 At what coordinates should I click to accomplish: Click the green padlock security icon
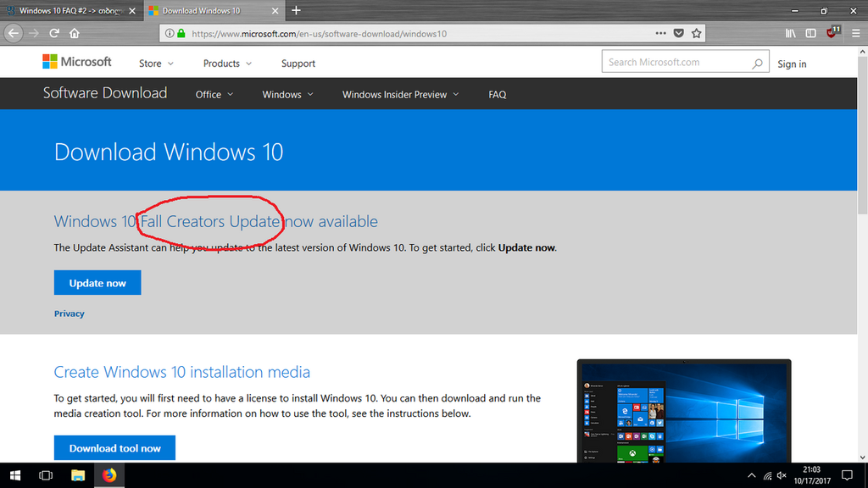coord(181,33)
